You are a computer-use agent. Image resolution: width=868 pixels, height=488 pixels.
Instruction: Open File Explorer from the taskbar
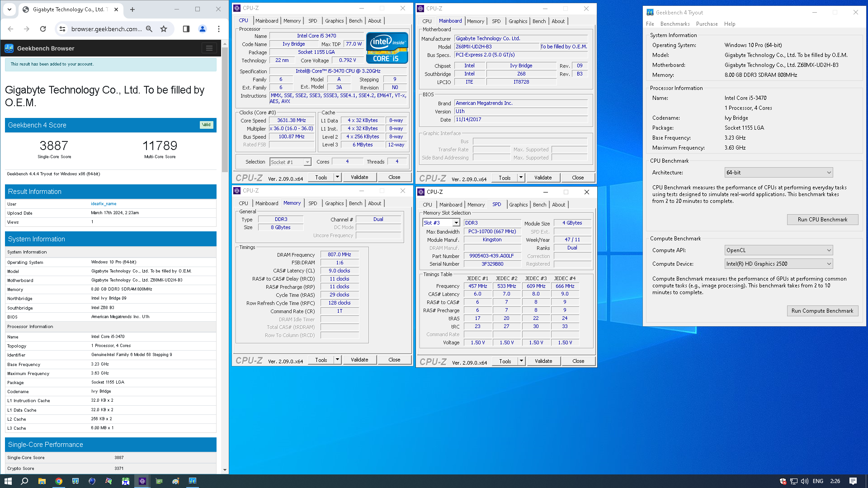tap(42, 481)
